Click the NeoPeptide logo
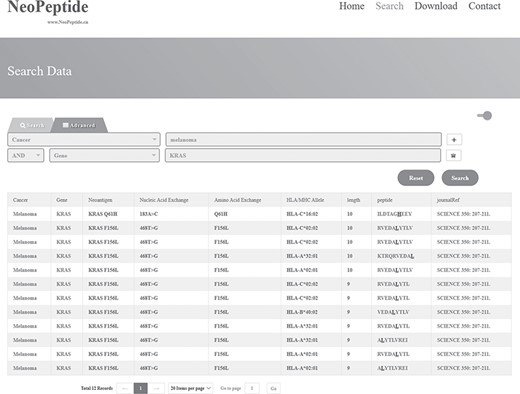 pos(48,8)
